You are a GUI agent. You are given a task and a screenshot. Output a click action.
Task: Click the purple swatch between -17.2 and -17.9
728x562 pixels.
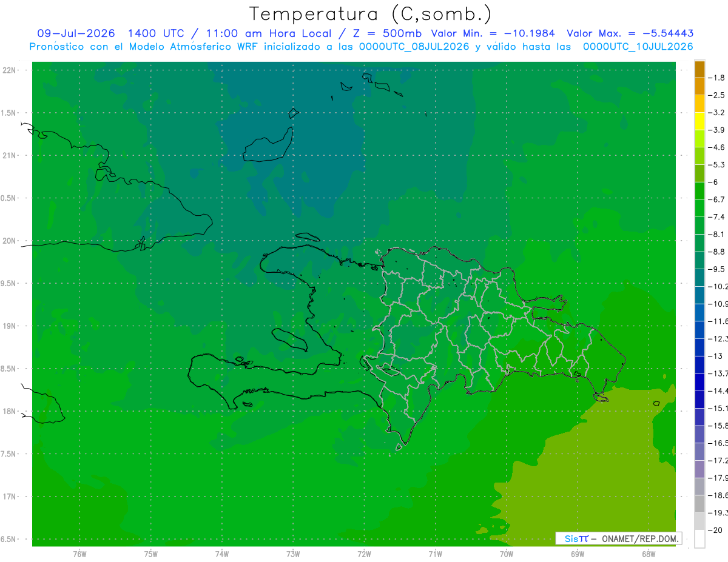(699, 469)
